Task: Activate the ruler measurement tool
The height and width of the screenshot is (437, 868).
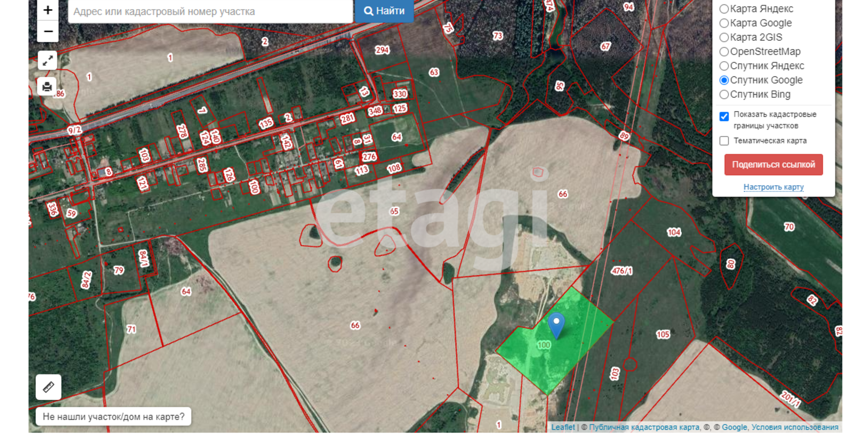Action: [49, 387]
